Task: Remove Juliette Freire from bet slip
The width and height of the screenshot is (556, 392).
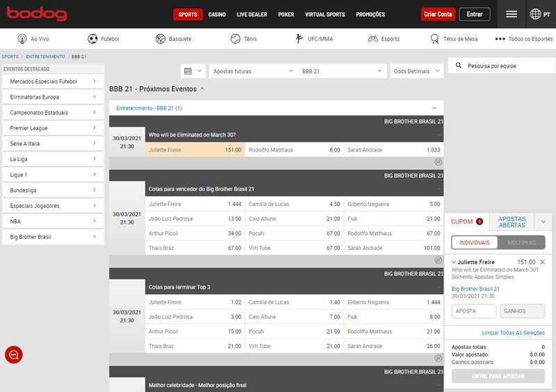Action: (x=543, y=262)
